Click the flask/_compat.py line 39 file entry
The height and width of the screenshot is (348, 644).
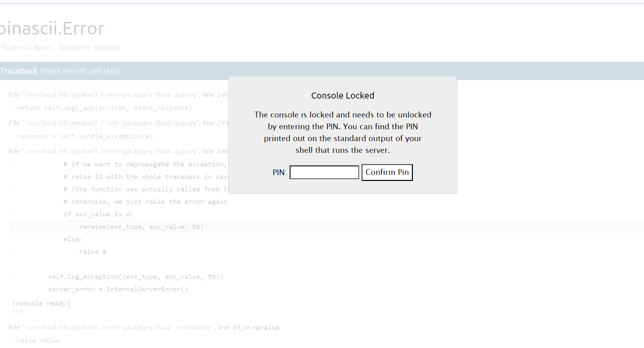pos(144,327)
